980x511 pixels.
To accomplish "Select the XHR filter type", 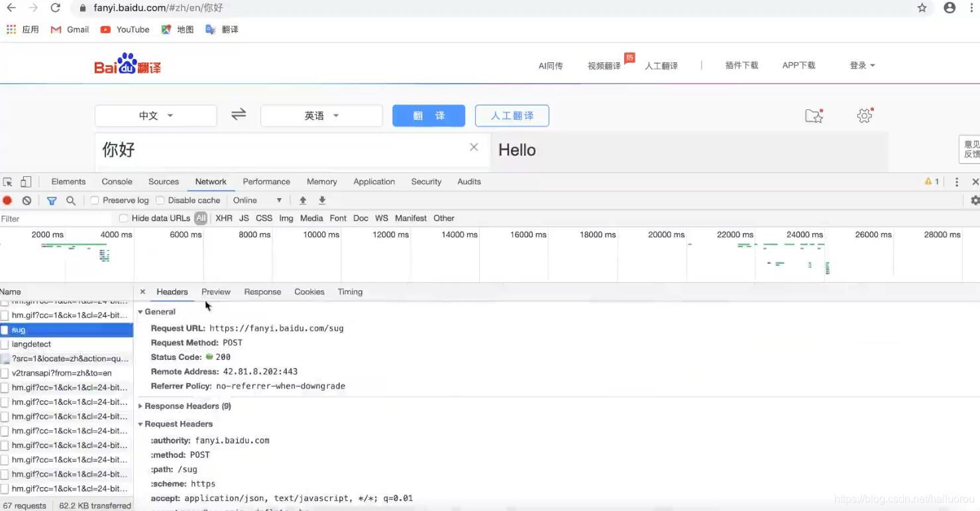I will [x=224, y=218].
